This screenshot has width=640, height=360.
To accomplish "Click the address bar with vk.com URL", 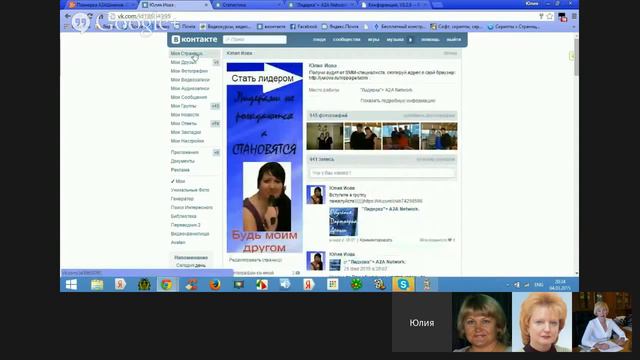I will pos(322,16).
